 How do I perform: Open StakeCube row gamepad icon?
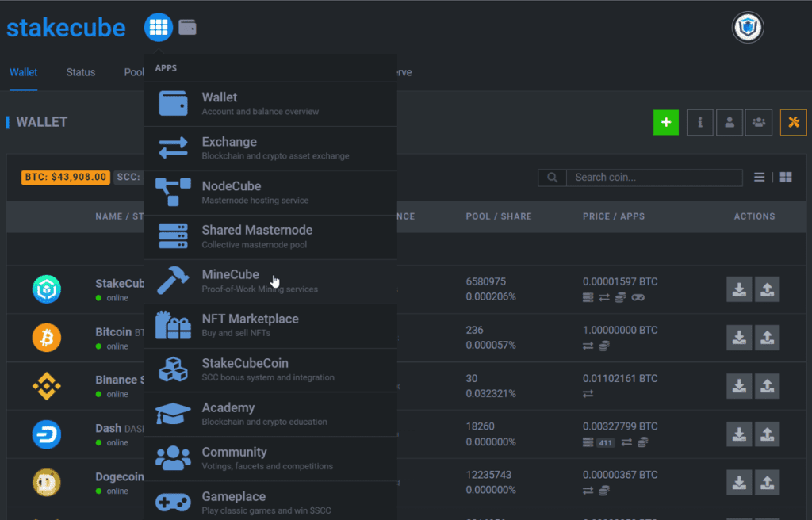[x=638, y=297]
